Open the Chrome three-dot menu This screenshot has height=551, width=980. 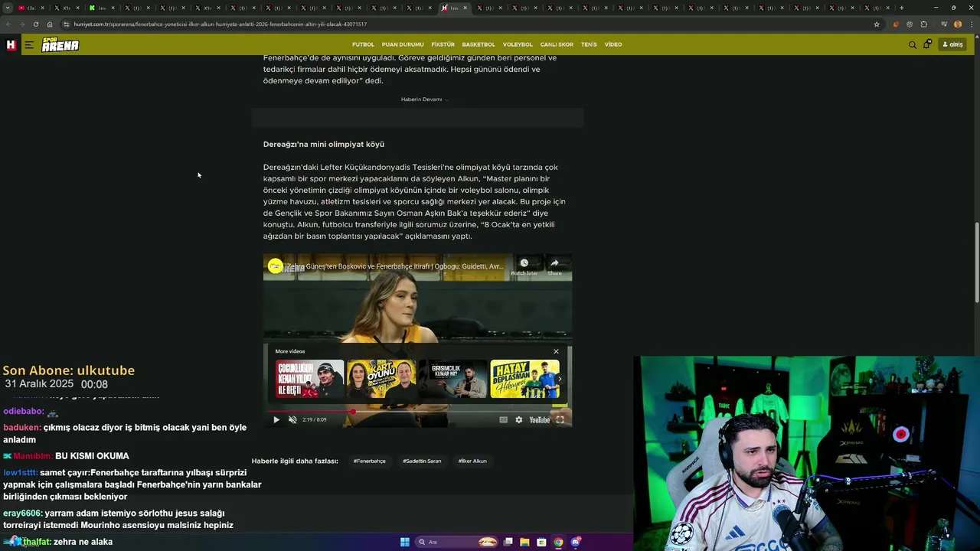click(x=971, y=24)
